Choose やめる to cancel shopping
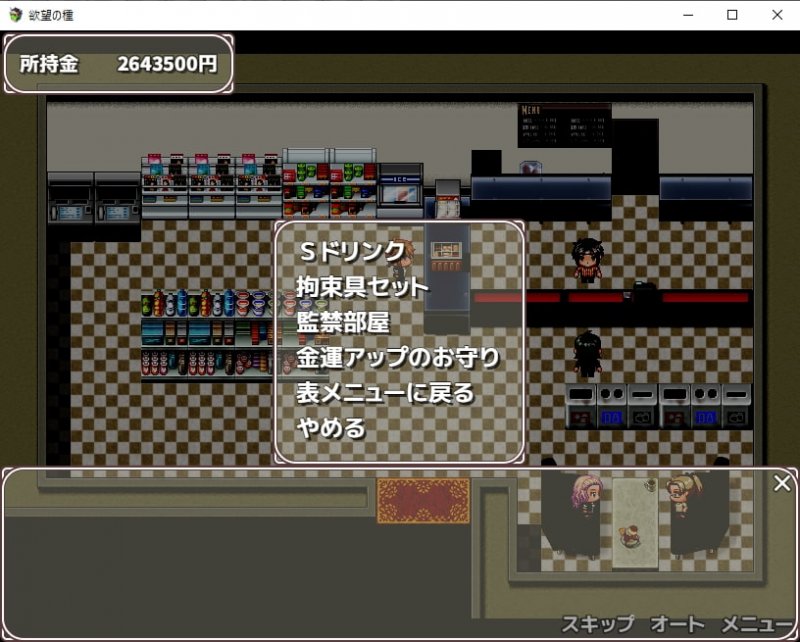The height and width of the screenshot is (642, 800). click(x=331, y=428)
